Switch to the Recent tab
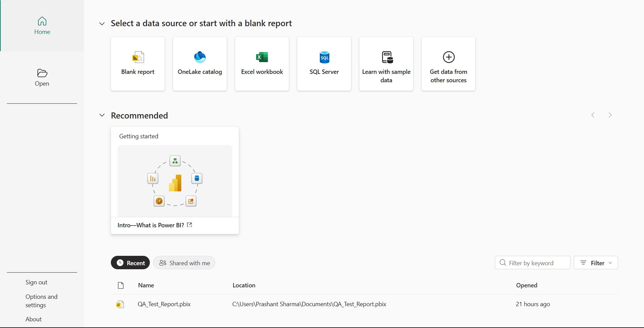The image size is (644, 328). tap(130, 263)
